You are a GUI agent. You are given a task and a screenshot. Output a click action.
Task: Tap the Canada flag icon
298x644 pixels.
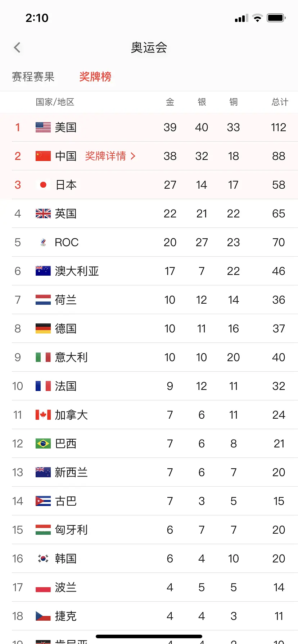pos(43,415)
